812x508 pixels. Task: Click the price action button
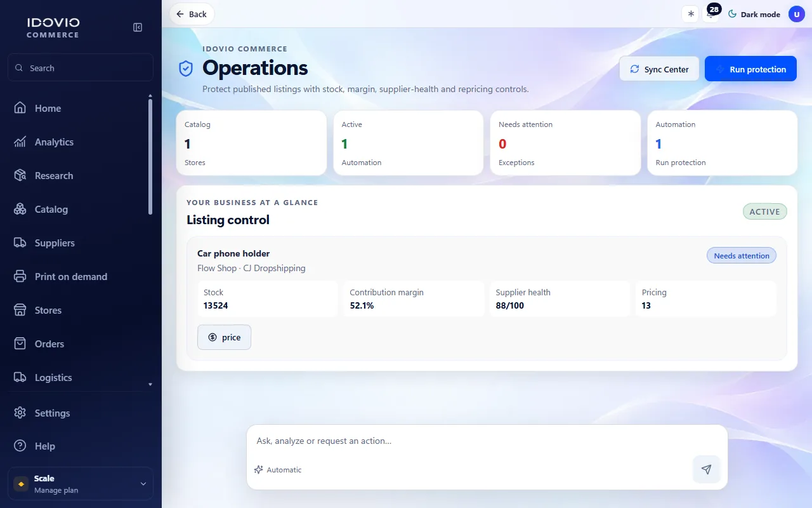[224, 337]
